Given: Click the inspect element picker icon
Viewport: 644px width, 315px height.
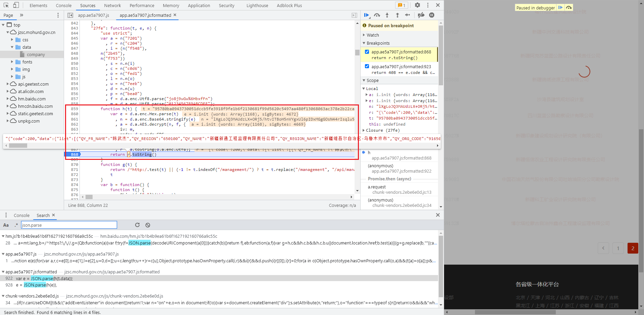Looking at the screenshot, I should point(6,5).
